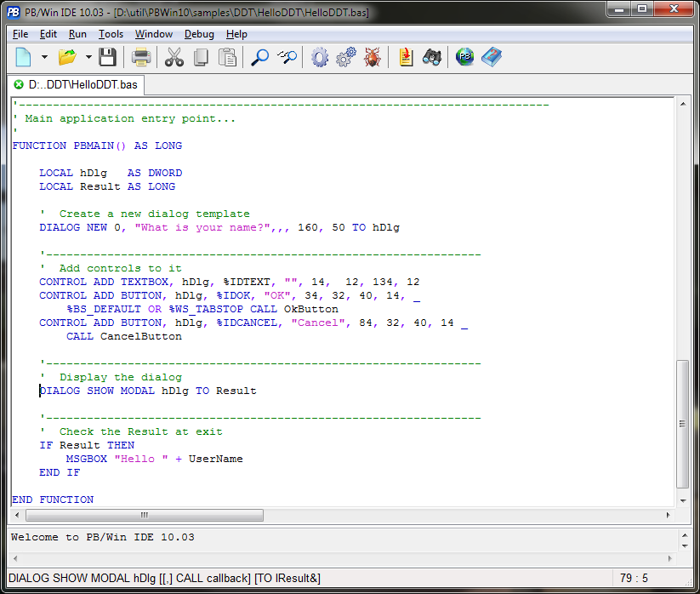Click the output pane scroll left arrow
The height and width of the screenshot is (594, 700).
tap(15, 558)
